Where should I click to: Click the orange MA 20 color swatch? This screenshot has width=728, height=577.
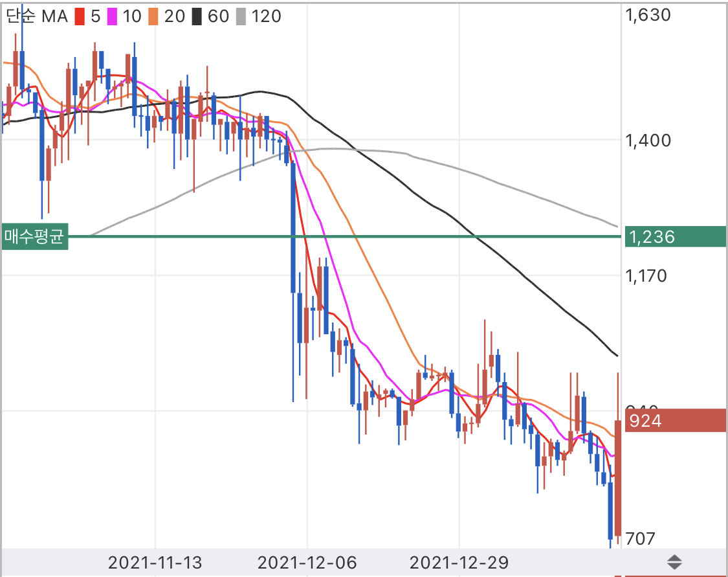tap(153, 17)
